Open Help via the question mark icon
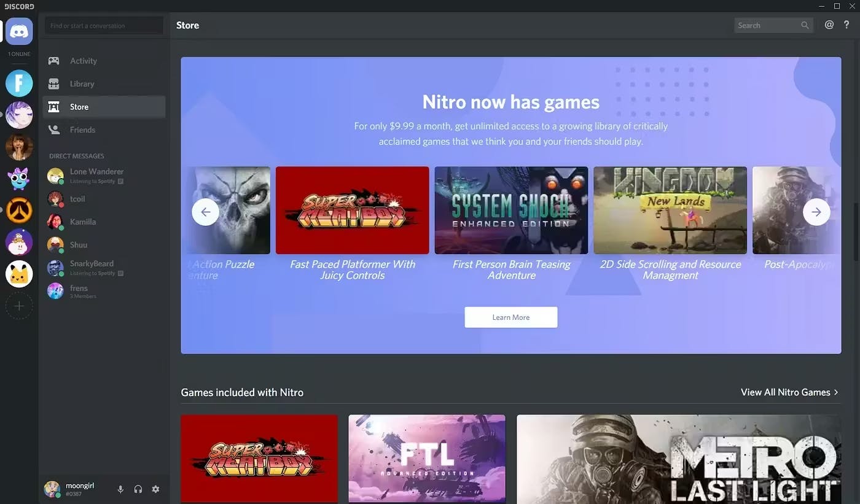 click(846, 25)
